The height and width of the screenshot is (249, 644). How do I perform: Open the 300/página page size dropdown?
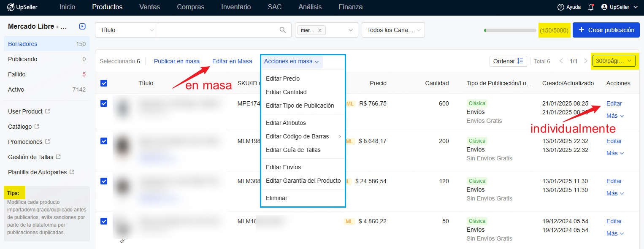[x=615, y=61]
